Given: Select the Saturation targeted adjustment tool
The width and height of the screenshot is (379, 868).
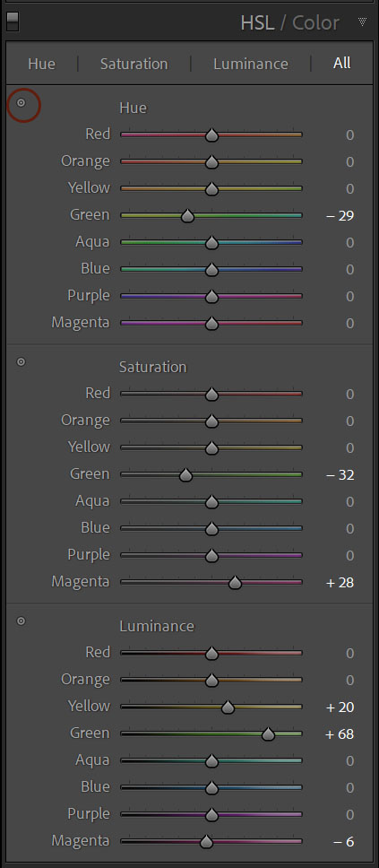Looking at the screenshot, I should tap(21, 361).
